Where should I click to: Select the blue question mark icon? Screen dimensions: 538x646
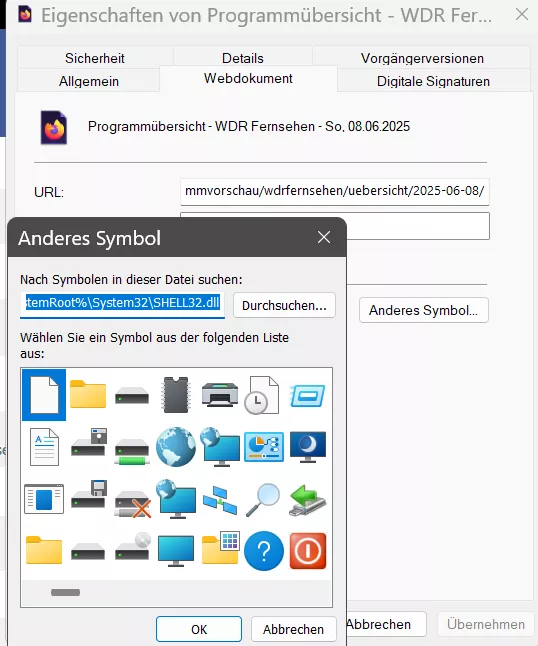pyautogui.click(x=264, y=551)
